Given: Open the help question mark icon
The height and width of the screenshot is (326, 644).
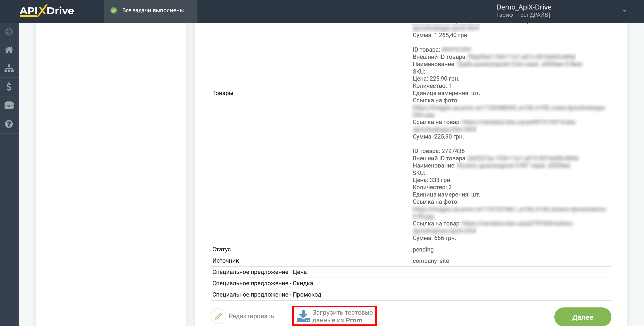Looking at the screenshot, I should click(x=9, y=124).
